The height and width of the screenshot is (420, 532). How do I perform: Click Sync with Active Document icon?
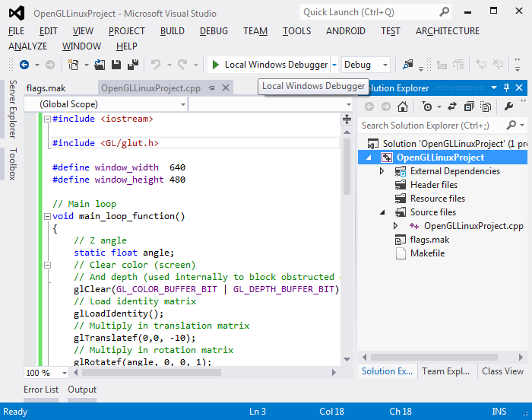452,107
